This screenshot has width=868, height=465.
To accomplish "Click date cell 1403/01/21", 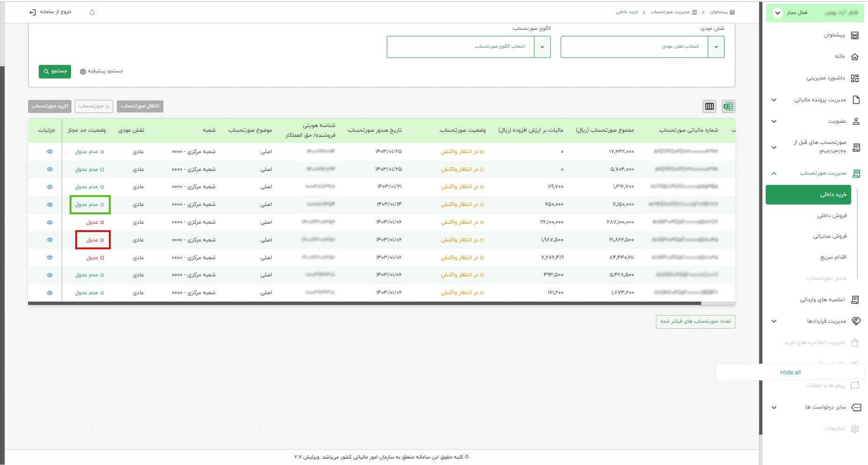I will [x=389, y=187].
